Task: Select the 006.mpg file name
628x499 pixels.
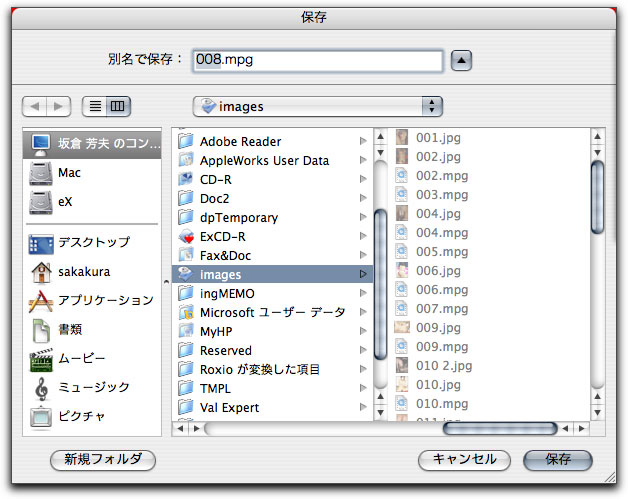Action: [442, 290]
